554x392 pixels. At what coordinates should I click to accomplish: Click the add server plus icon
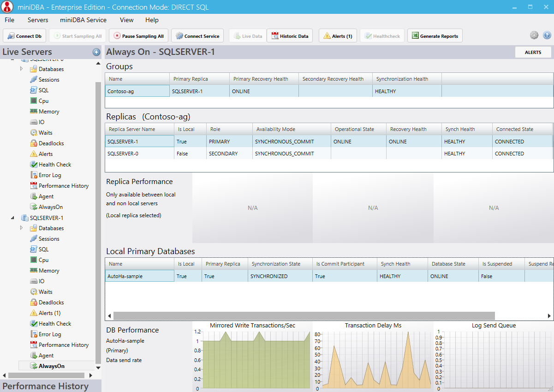coord(96,52)
